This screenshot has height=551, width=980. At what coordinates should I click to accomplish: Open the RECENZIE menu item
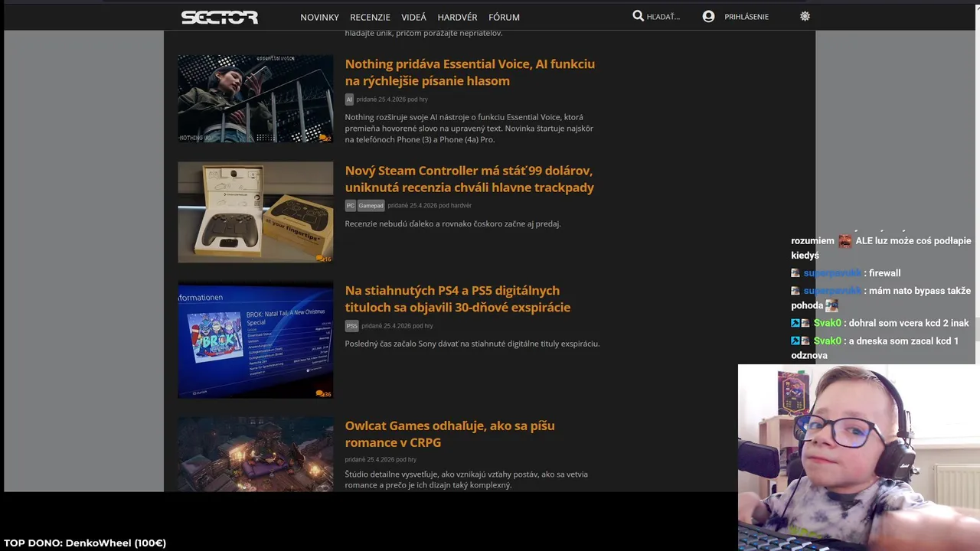tap(370, 17)
